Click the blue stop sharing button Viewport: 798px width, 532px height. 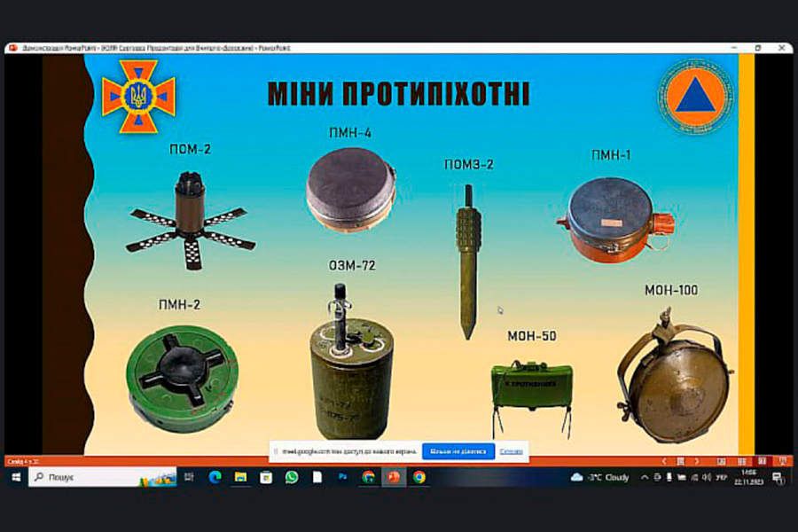tap(458, 451)
